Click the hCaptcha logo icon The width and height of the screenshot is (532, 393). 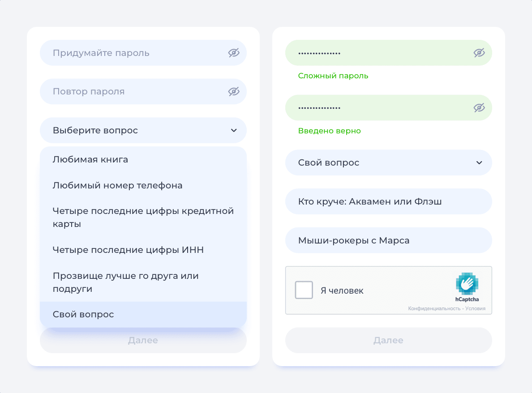pyautogui.click(x=467, y=283)
